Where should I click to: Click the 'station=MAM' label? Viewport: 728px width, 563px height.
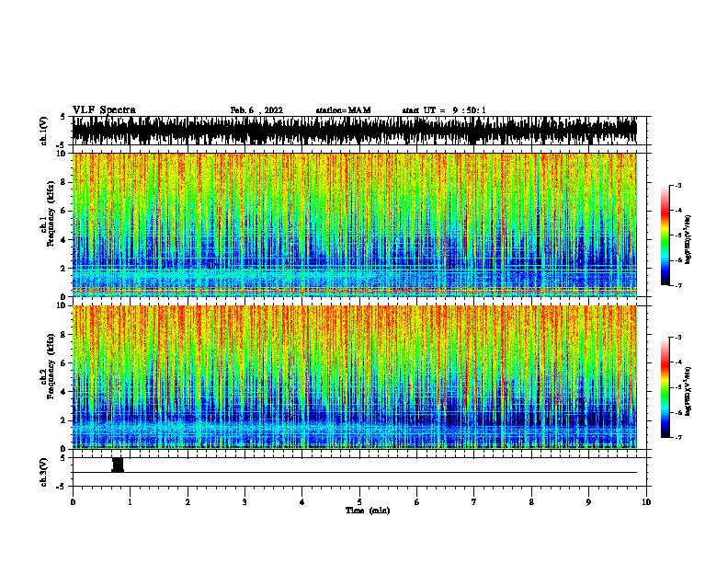pos(343,110)
